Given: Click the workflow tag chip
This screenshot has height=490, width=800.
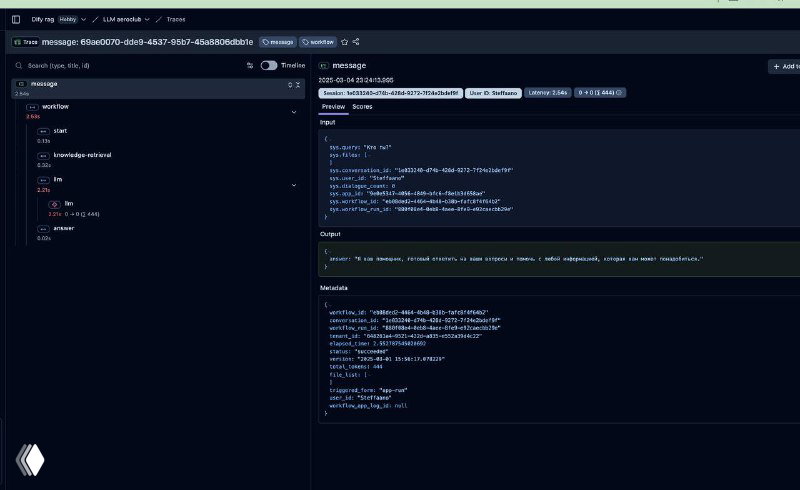Looking at the screenshot, I should click(x=318, y=42).
